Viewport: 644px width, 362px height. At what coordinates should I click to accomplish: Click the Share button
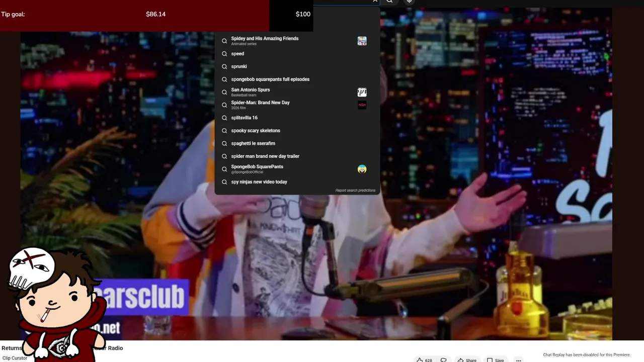click(x=466, y=360)
